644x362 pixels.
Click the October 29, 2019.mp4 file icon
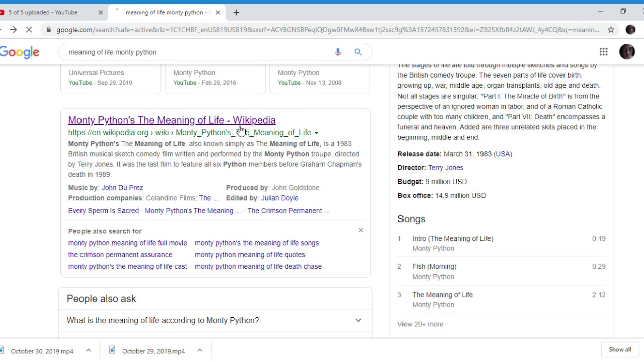[112, 350]
